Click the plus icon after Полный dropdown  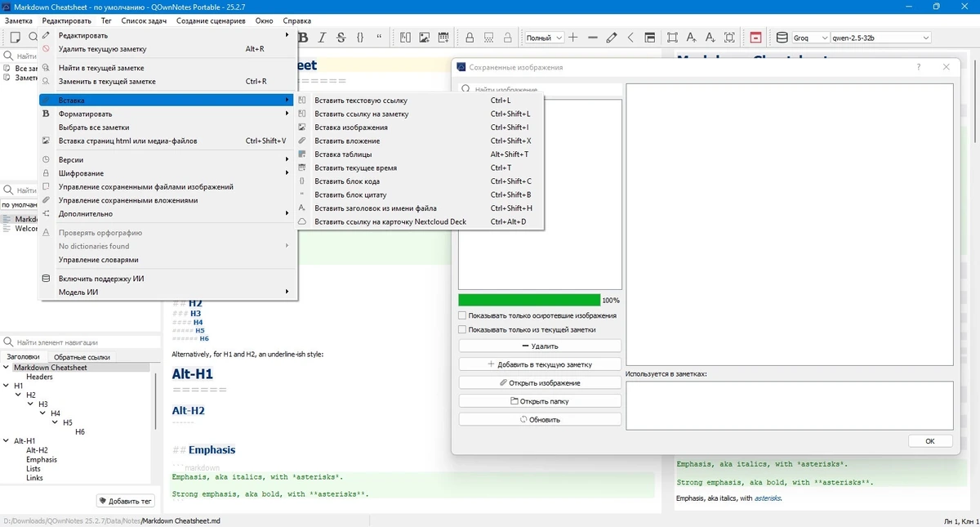573,38
